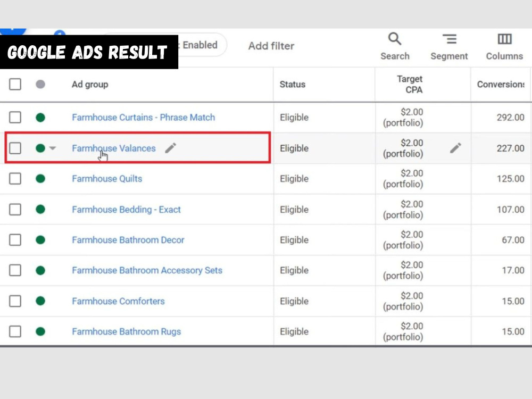Image resolution: width=532 pixels, height=399 pixels.
Task: Click Target CPA $2.00 for Farmhouse Bathroom Rugs
Action: (x=403, y=331)
